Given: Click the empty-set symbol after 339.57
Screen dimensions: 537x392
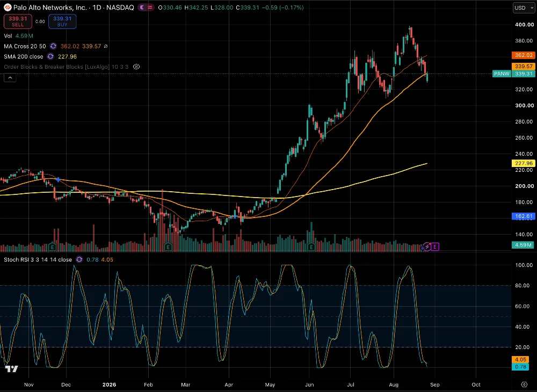Looking at the screenshot, I should (x=106, y=46).
